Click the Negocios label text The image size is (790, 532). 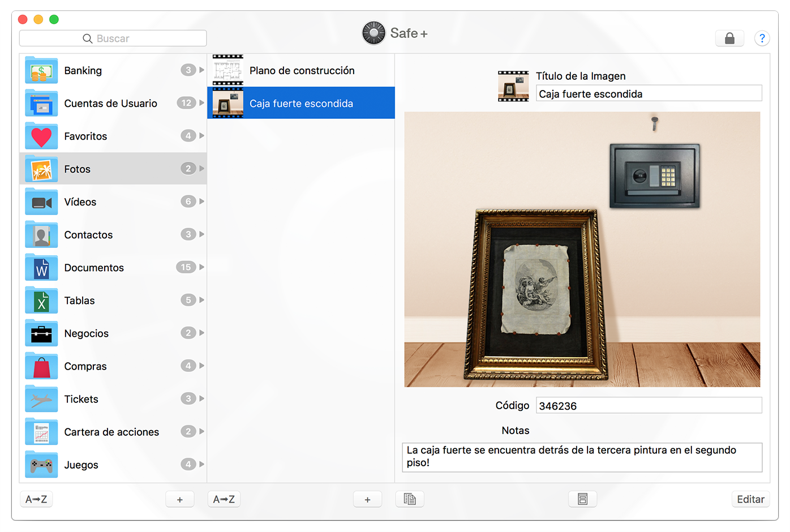tap(87, 333)
